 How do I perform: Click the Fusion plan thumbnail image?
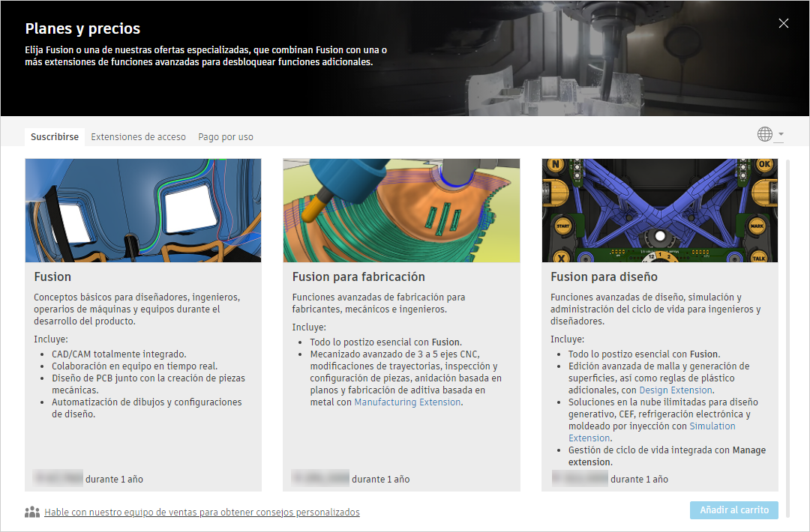pyautogui.click(x=143, y=211)
